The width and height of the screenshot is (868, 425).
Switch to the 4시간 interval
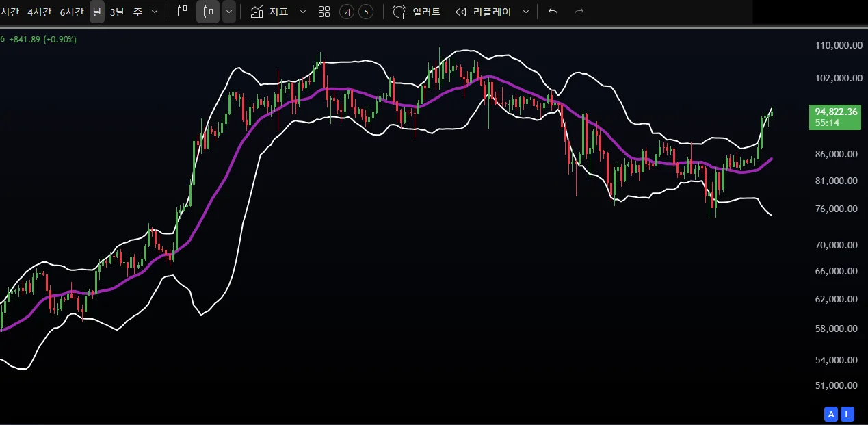pyautogui.click(x=39, y=12)
